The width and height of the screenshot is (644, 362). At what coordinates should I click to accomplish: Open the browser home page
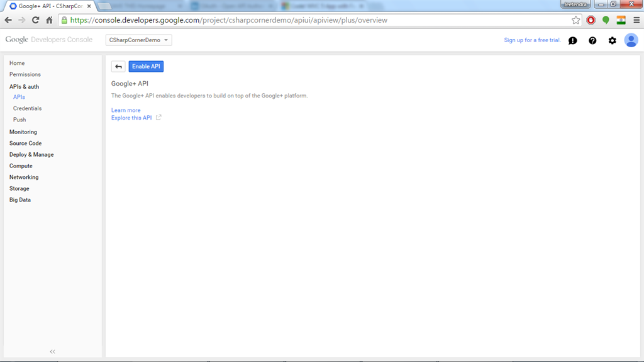pyautogui.click(x=49, y=20)
